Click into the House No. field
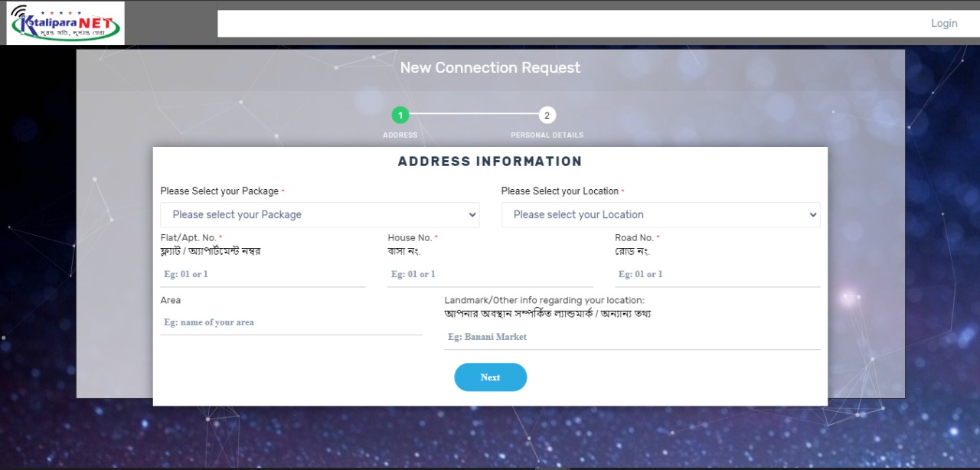This screenshot has height=470, width=980. [490, 274]
